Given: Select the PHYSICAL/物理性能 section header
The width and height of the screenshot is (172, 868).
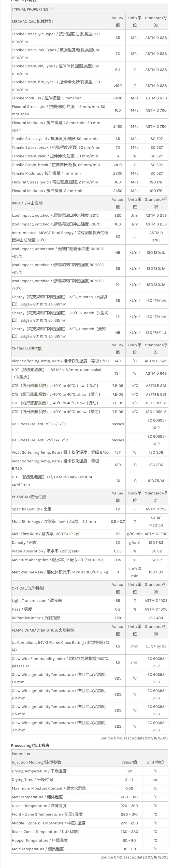Looking at the screenshot, I should pos(29,497).
